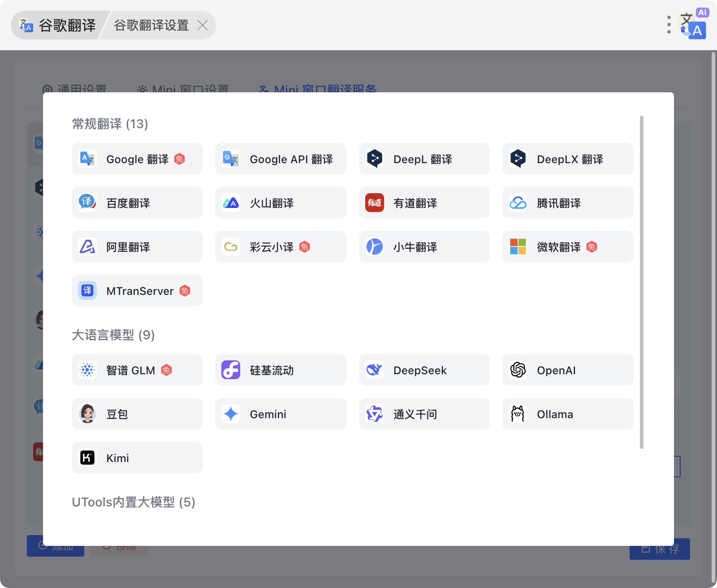
Task: Click the 常规翻译 (13) section heading
Action: pyautogui.click(x=110, y=124)
